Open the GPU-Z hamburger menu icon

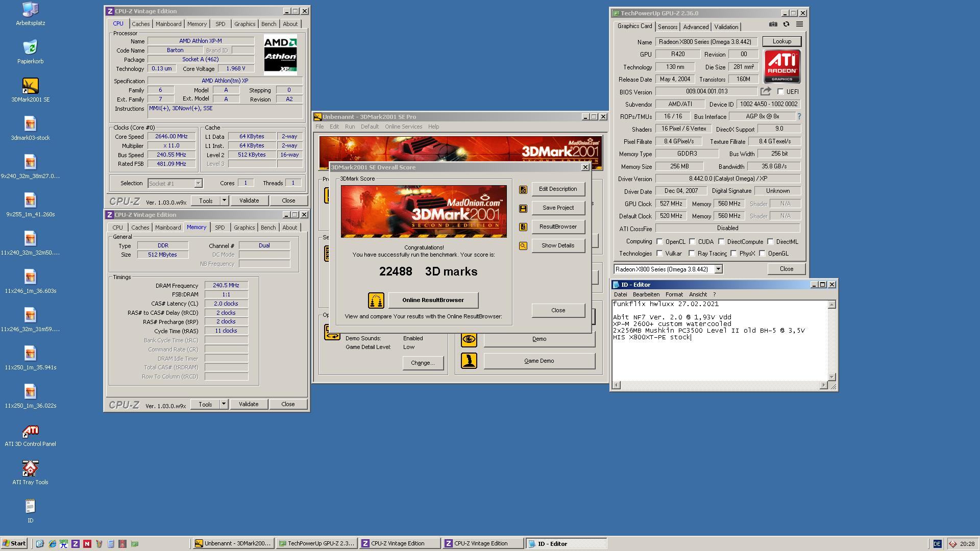[799, 24]
